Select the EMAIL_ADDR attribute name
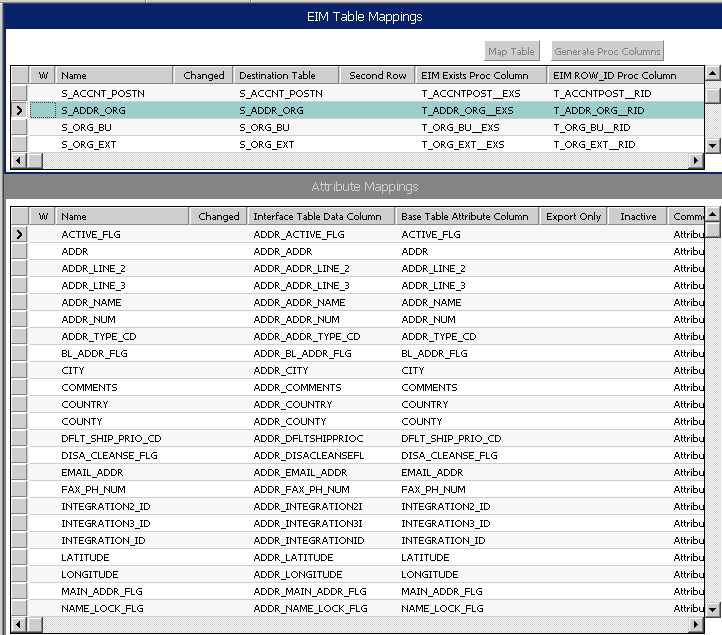The image size is (722, 635). click(x=92, y=472)
